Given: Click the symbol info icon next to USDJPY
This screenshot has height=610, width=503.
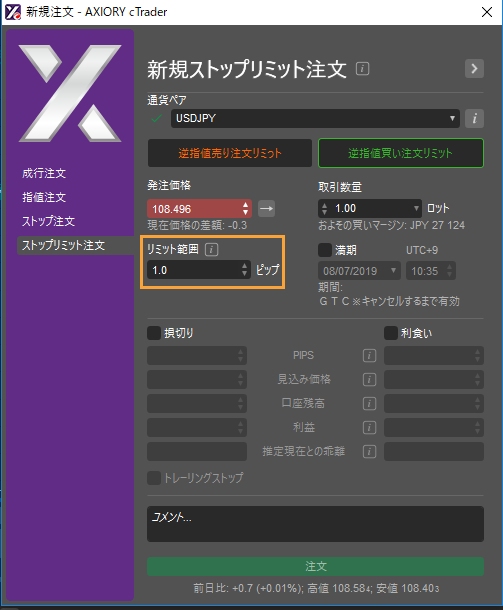Looking at the screenshot, I should coord(474,118).
